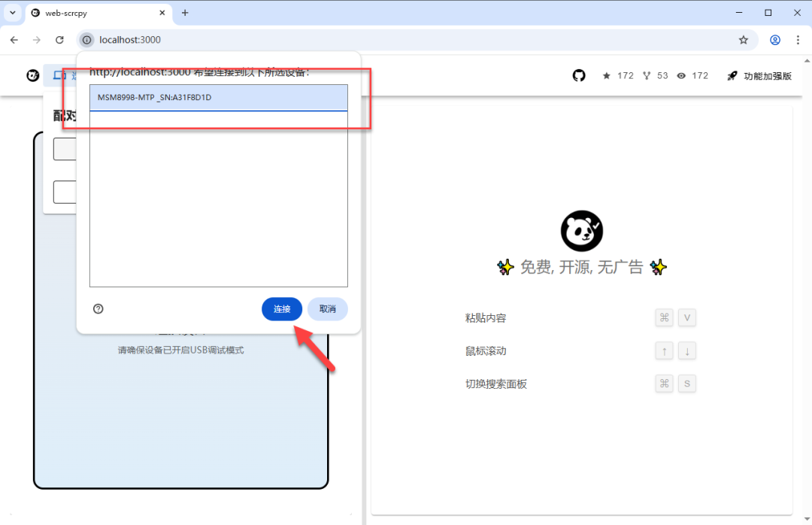
Task: Click 取消 to cancel device pairing
Action: pyautogui.click(x=327, y=308)
